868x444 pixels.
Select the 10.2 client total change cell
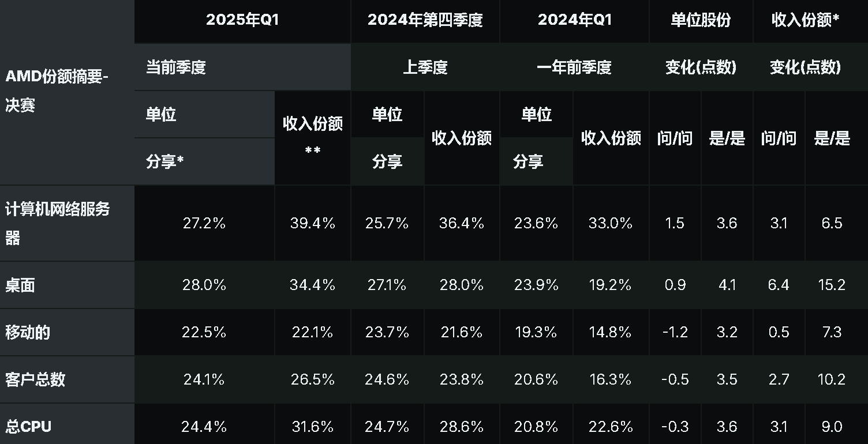click(832, 379)
